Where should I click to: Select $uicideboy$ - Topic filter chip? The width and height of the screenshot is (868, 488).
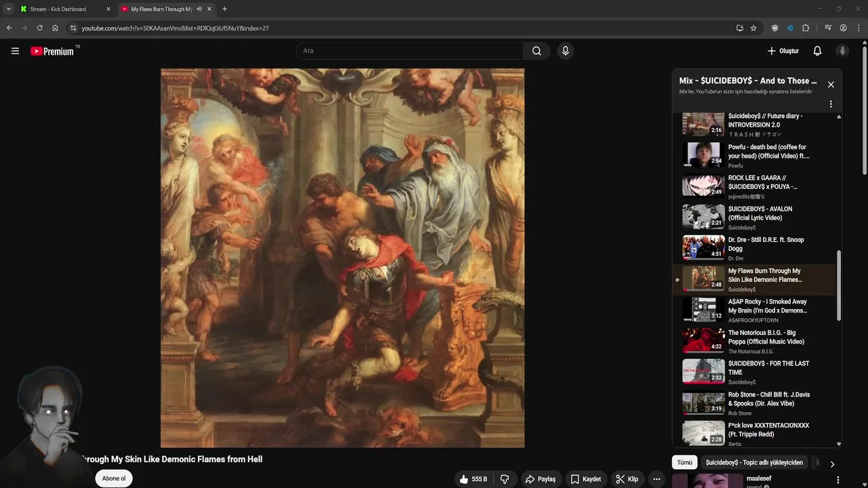754,462
